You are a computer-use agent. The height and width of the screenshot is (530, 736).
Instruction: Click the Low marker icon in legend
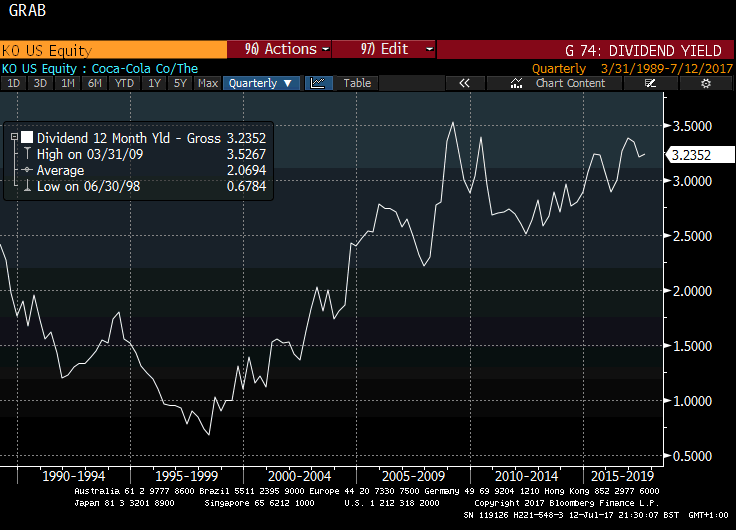point(28,187)
